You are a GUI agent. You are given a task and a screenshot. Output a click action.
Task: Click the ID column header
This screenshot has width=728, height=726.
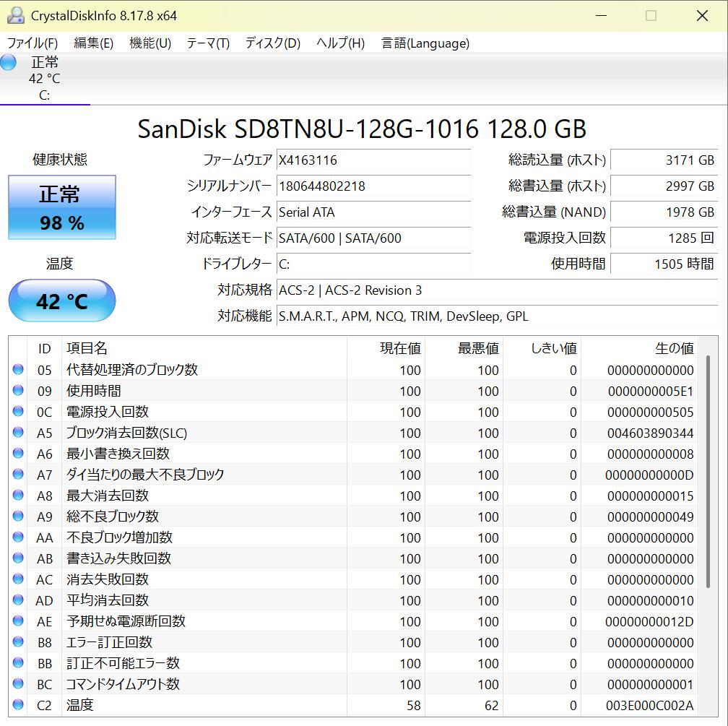[45, 348]
